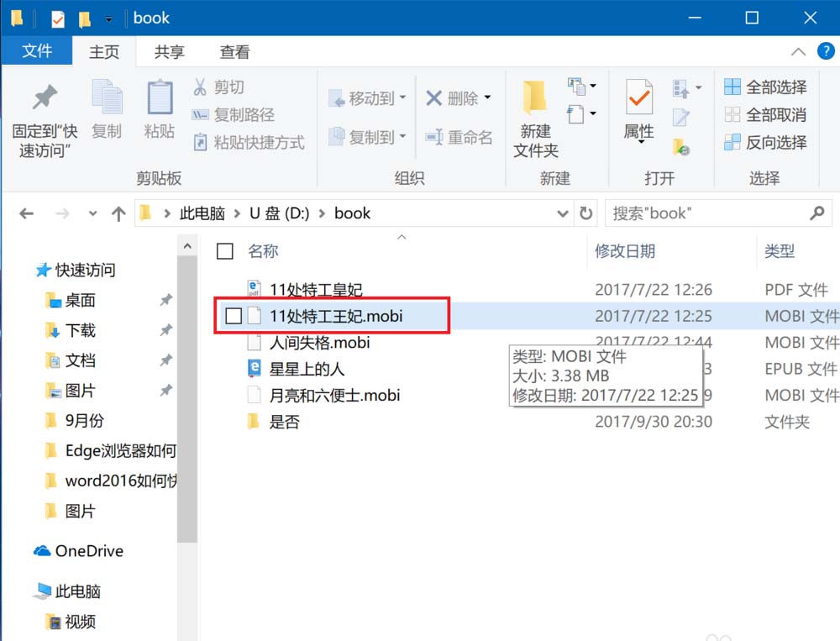Click the Paste clipboard icon
Screen dimensions: 840x641
pos(160,98)
